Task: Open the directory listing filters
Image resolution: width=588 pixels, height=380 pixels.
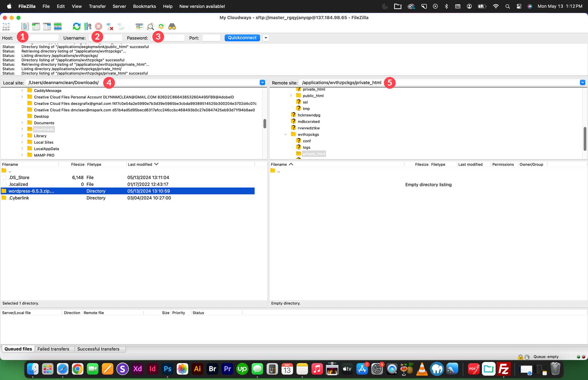Action: (150, 26)
